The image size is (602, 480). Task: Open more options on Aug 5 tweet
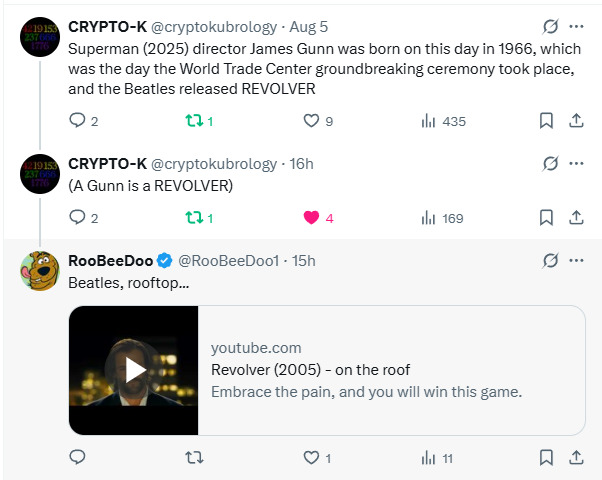point(577,26)
